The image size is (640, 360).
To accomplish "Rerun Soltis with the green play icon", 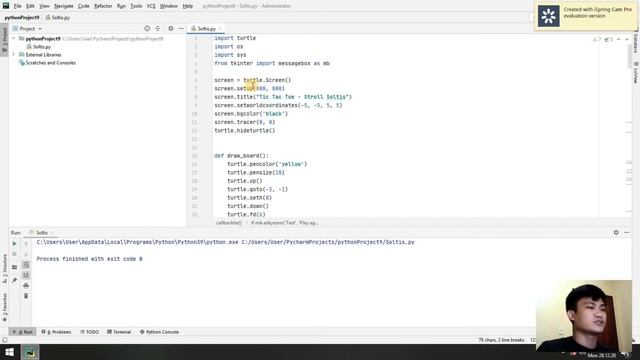I will (14, 244).
